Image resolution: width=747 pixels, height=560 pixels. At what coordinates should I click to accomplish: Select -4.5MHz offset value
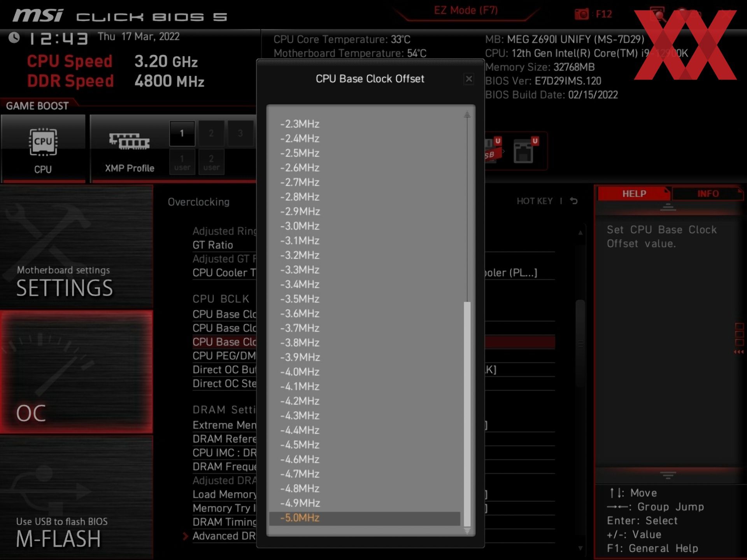(x=300, y=445)
